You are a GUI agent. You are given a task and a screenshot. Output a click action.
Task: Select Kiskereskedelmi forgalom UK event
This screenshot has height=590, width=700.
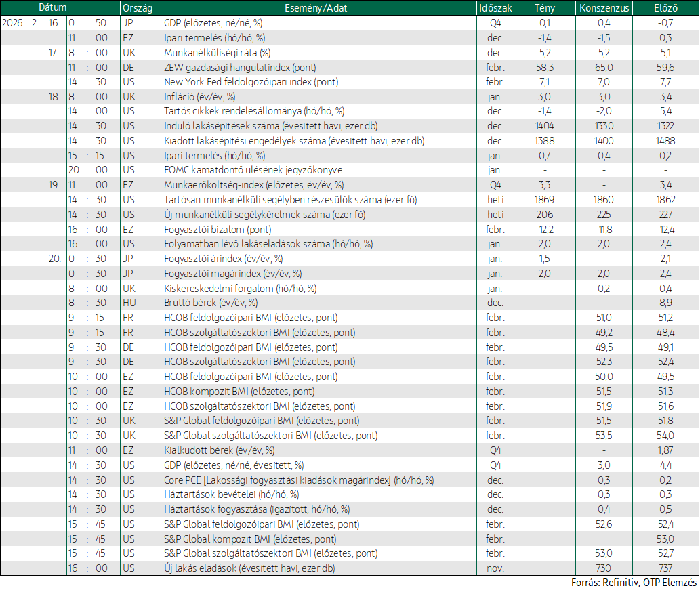pos(240,289)
